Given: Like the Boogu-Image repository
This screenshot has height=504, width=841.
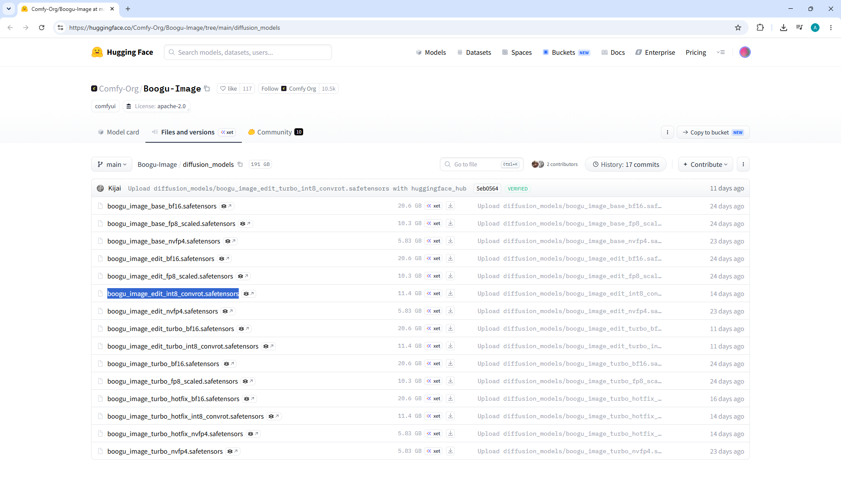Looking at the screenshot, I should (x=228, y=88).
